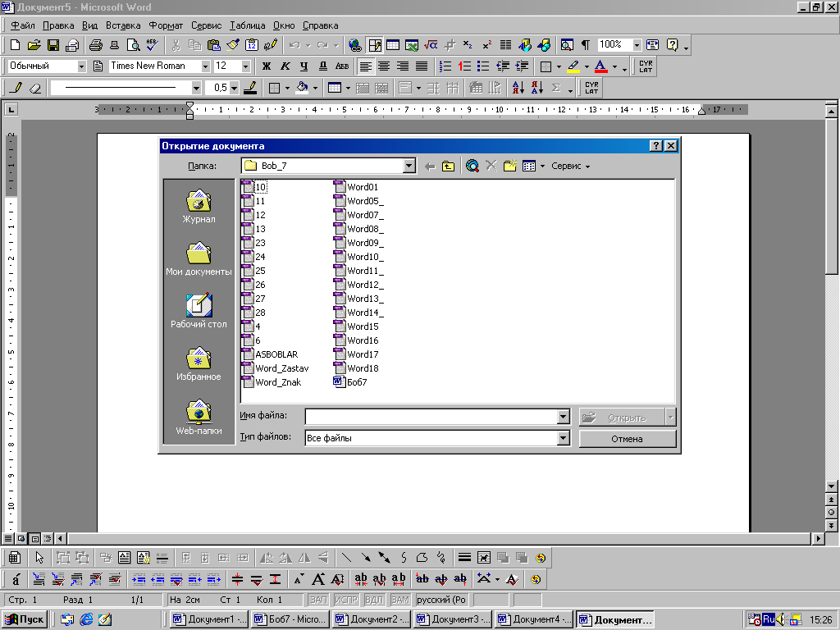Open the Журнал (History) location
Image resolution: width=840 pixels, height=630 pixels.
coord(199,206)
